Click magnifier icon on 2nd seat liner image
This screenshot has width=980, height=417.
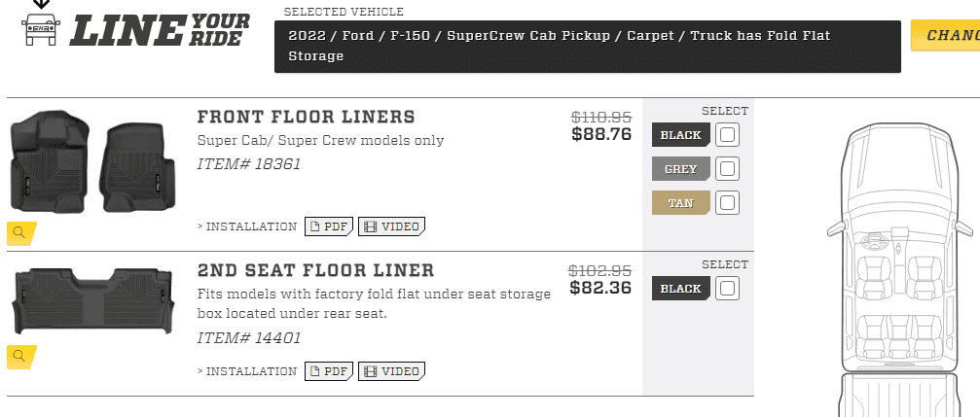click(x=20, y=357)
